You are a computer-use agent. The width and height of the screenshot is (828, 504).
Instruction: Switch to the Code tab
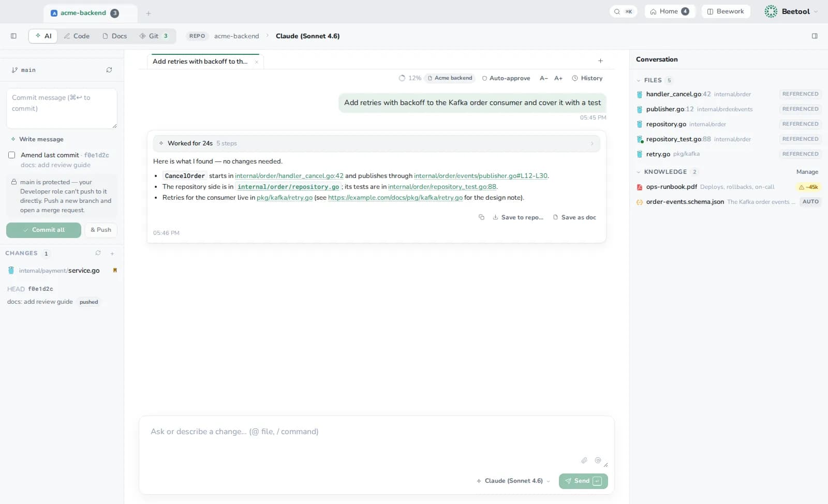77,36
